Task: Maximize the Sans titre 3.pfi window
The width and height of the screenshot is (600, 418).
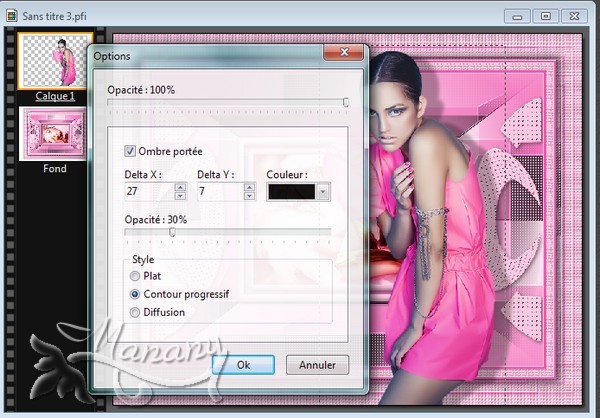Action: click(546, 16)
